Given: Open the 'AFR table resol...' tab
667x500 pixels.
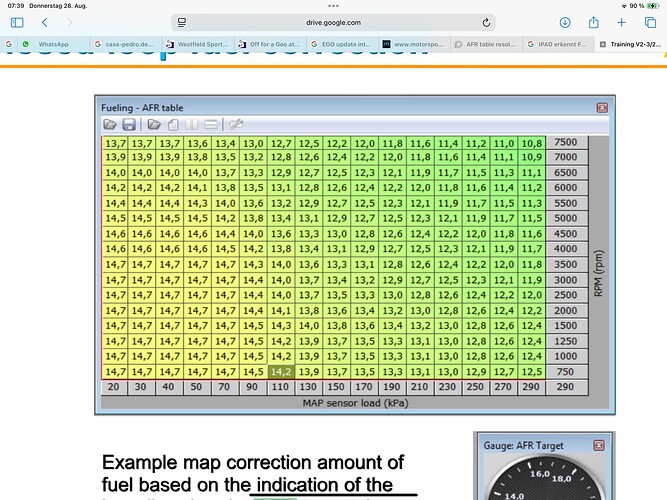Looking at the screenshot, I should 486,44.
